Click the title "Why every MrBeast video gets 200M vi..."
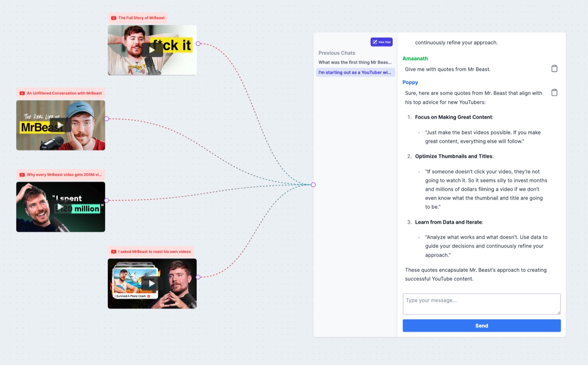Screen dimensions: 588x365 click(x=64, y=175)
